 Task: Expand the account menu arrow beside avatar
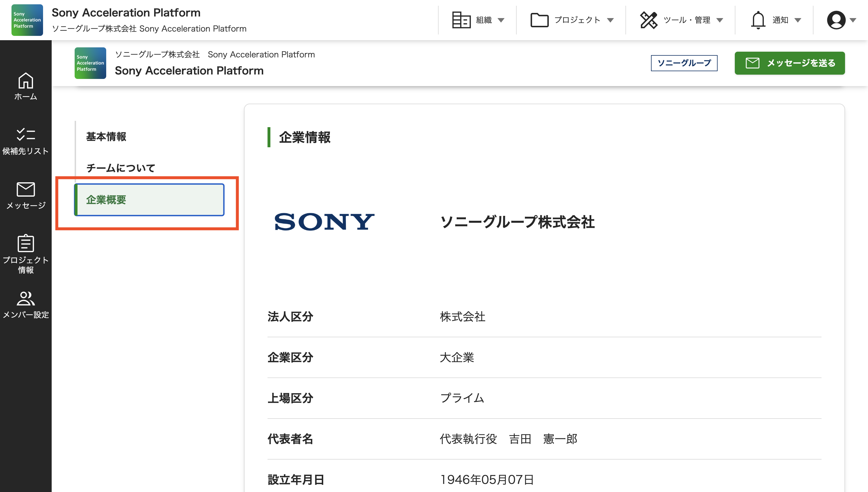click(x=853, y=20)
